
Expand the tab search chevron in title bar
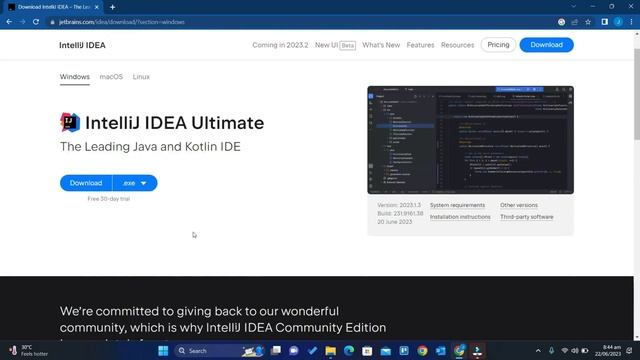[573, 7]
